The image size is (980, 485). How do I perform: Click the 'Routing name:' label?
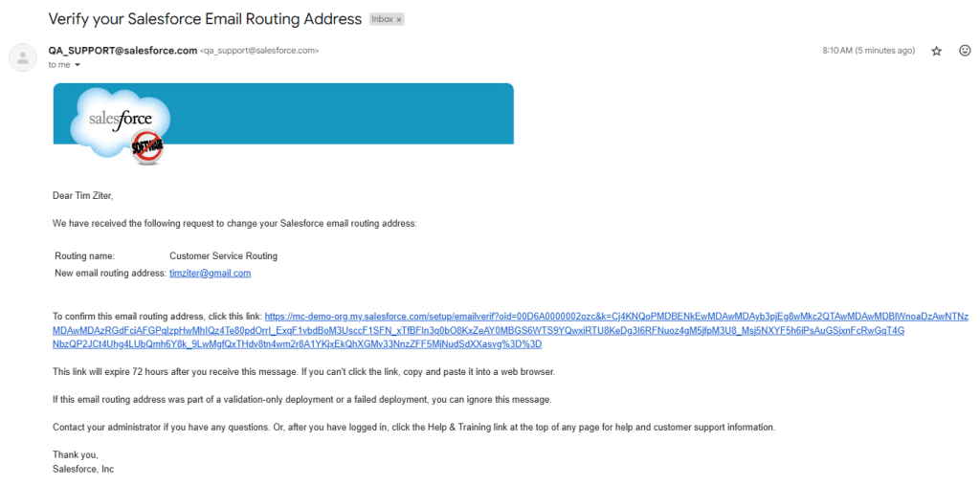click(x=84, y=256)
